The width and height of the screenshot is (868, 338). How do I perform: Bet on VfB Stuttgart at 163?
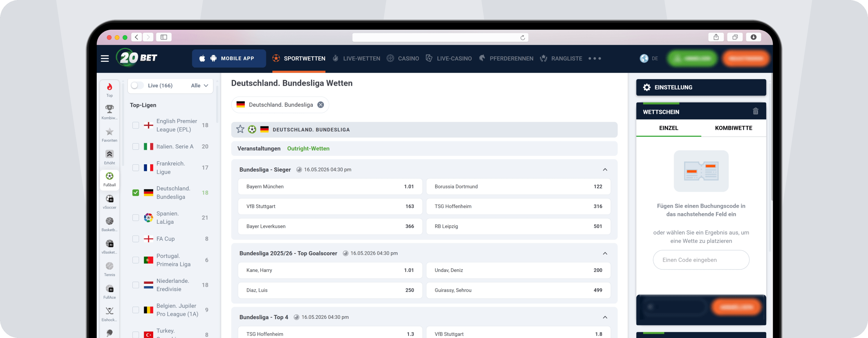click(x=330, y=206)
